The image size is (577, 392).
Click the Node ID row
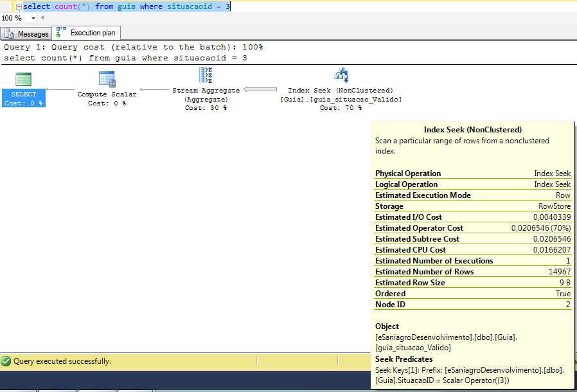pos(472,305)
